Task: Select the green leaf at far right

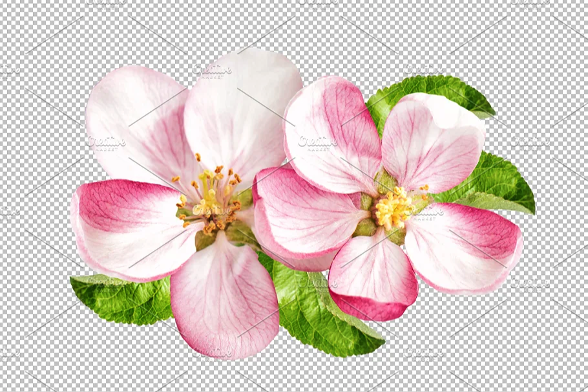Action: tap(501, 184)
